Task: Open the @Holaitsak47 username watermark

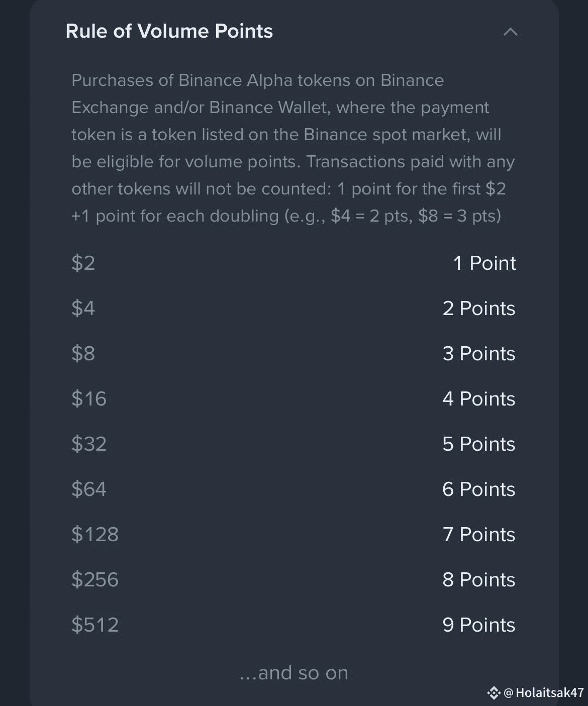Action: tap(544, 693)
